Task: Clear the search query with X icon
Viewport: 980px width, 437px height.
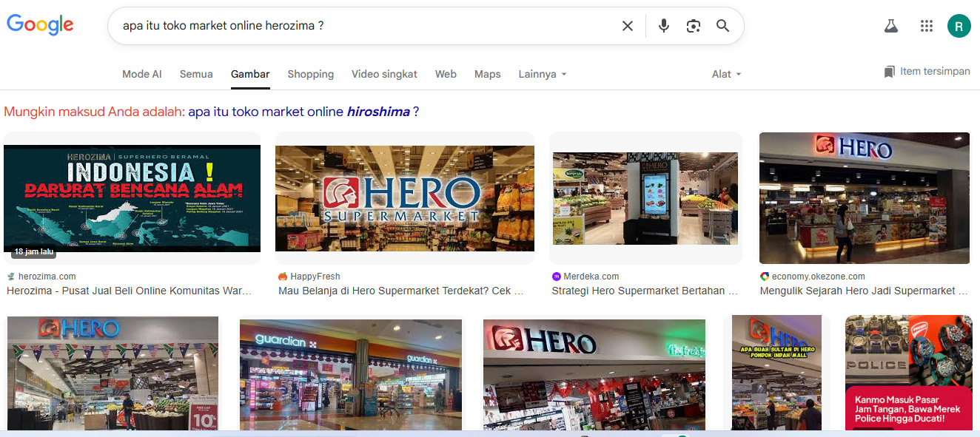Action: coord(628,26)
